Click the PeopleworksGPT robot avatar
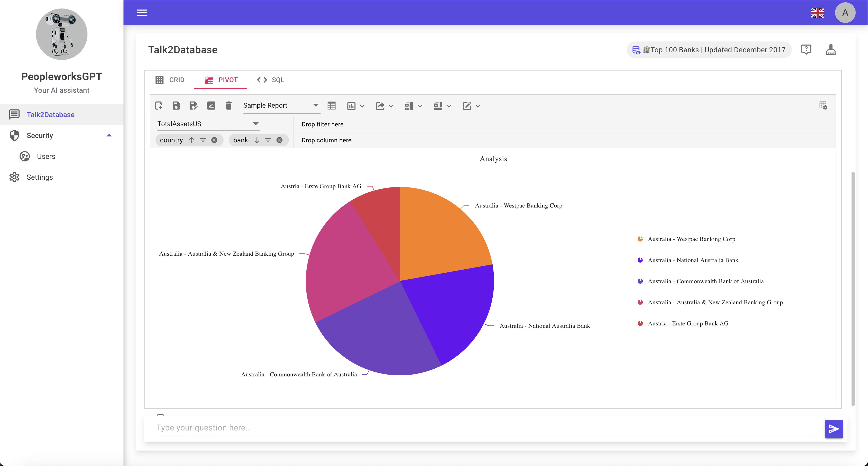 click(x=62, y=34)
